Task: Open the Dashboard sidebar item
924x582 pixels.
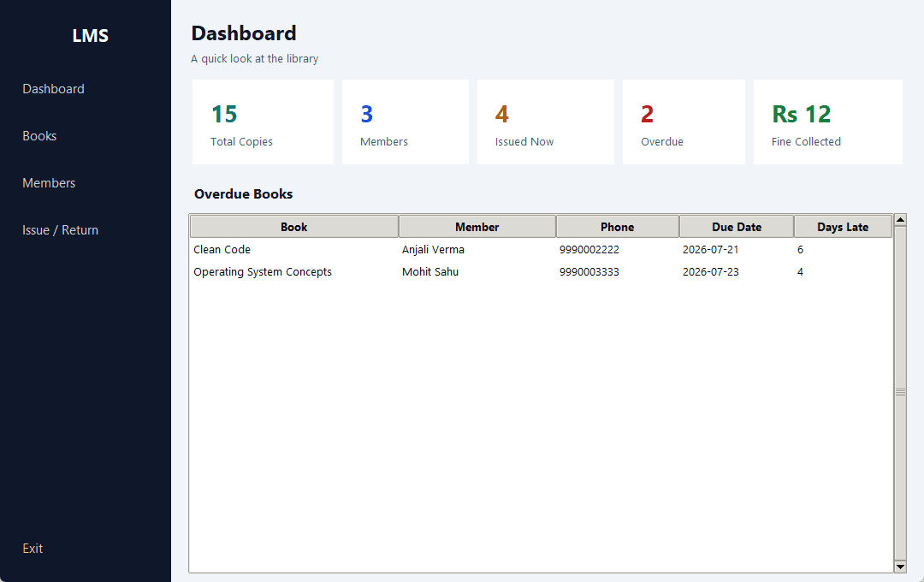Action: tap(54, 89)
